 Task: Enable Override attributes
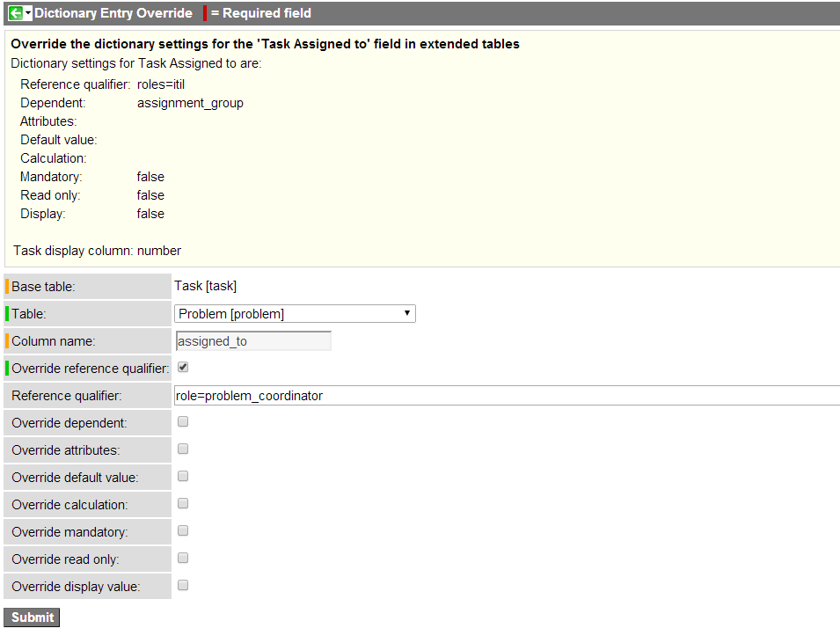click(181, 449)
